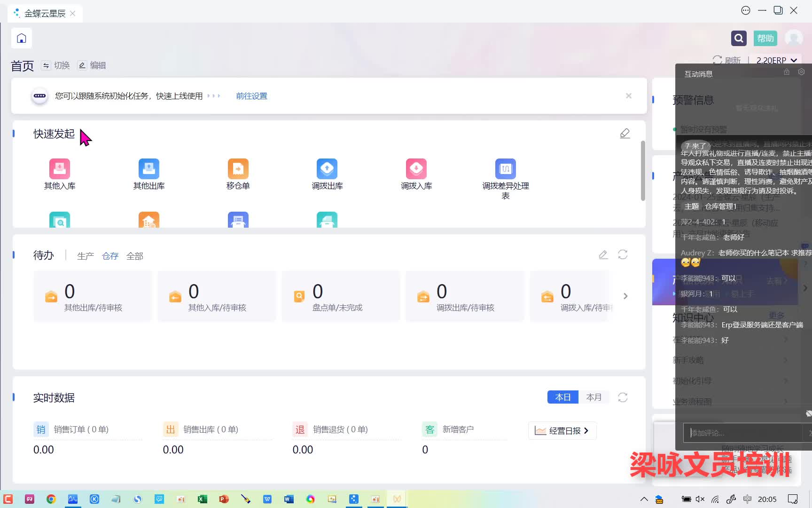Switch to the 仓存 to-do tab
The height and width of the screenshot is (508, 812).
tap(110, 256)
